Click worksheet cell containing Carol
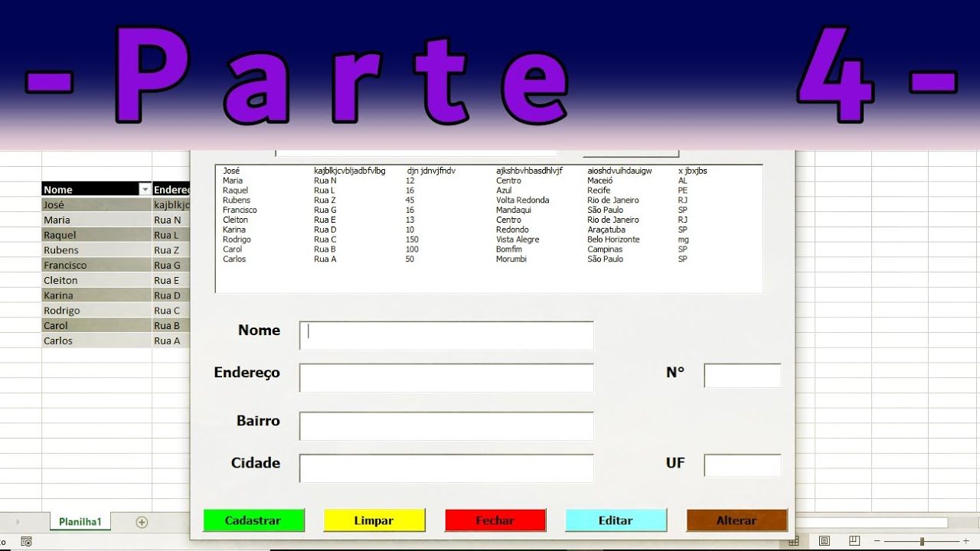This screenshot has width=980, height=551. [x=96, y=325]
